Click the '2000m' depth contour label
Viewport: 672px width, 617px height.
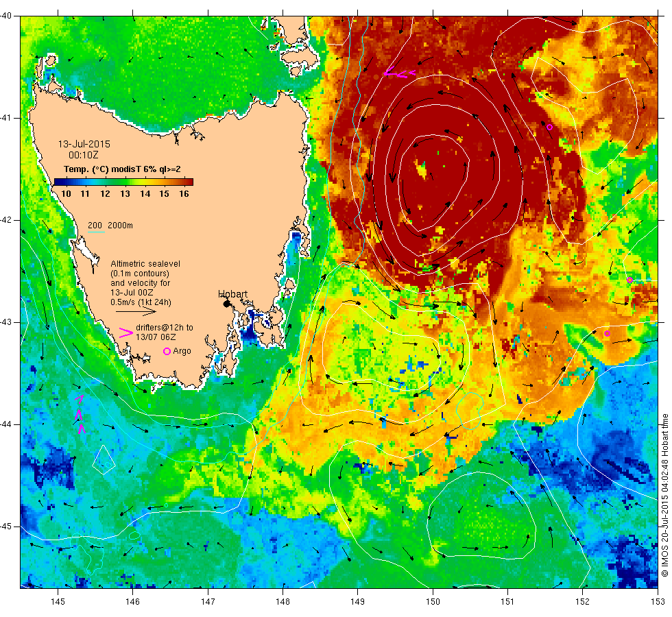click(120, 226)
